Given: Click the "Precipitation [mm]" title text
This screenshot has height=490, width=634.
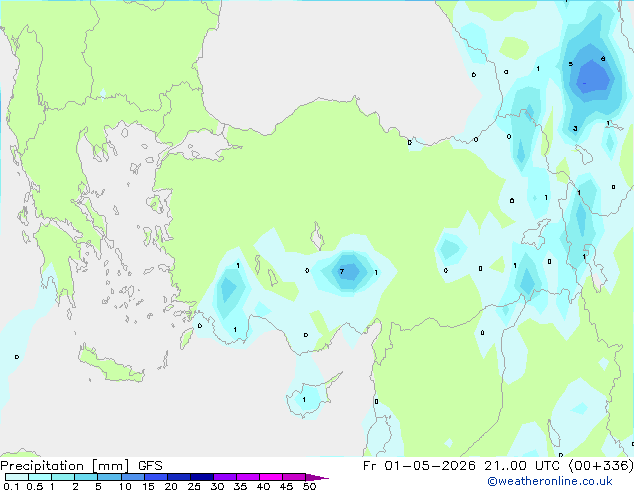Looking at the screenshot, I should coord(65,466).
